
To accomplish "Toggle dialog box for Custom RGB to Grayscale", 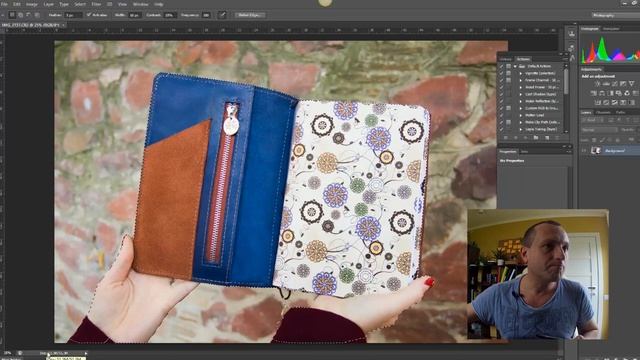I will click(x=509, y=108).
